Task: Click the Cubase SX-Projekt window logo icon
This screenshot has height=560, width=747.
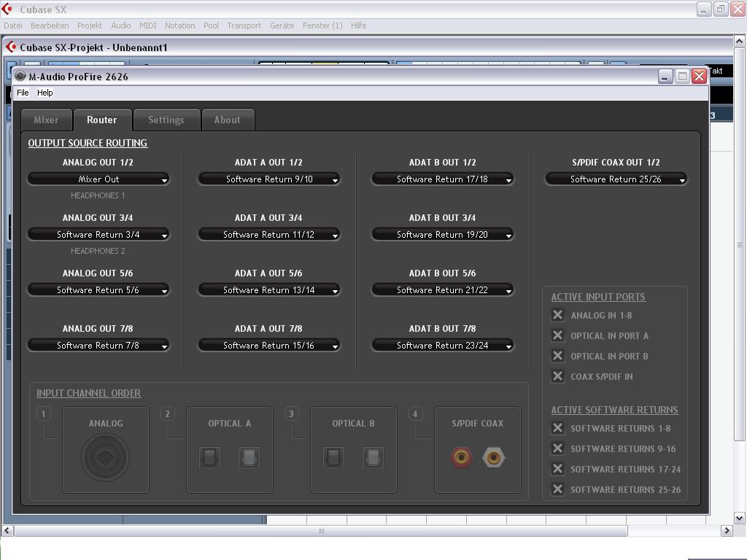Action: pyautogui.click(x=11, y=47)
